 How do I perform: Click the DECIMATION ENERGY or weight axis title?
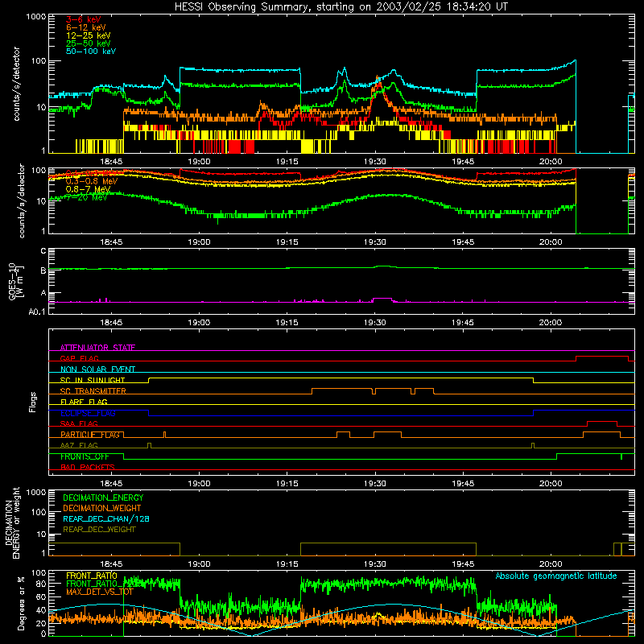tap(12, 522)
